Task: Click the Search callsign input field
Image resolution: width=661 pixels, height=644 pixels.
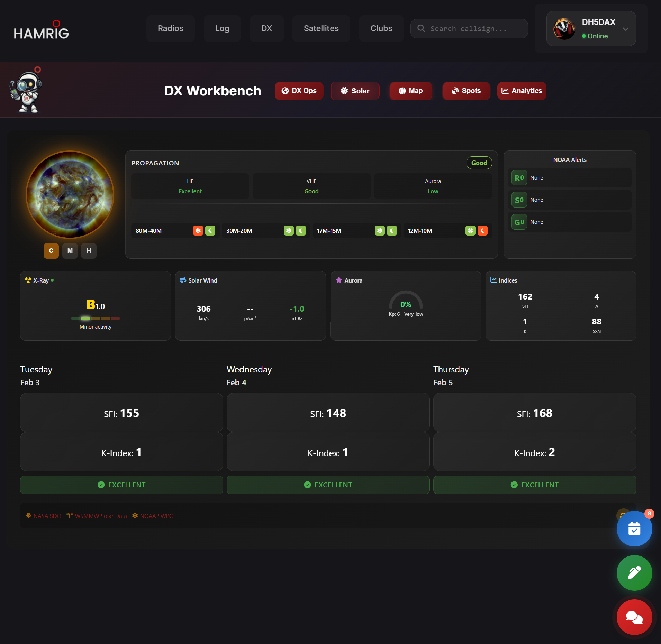Action: pyautogui.click(x=469, y=29)
